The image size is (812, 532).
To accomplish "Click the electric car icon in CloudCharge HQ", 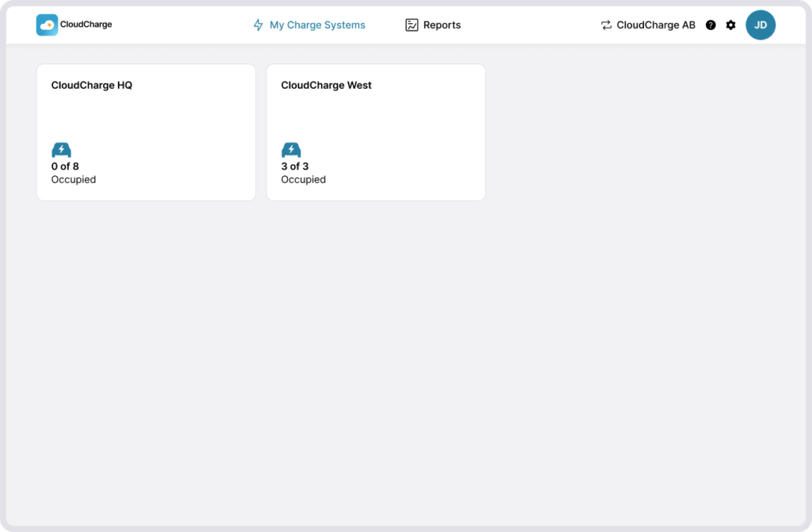I will (61, 150).
